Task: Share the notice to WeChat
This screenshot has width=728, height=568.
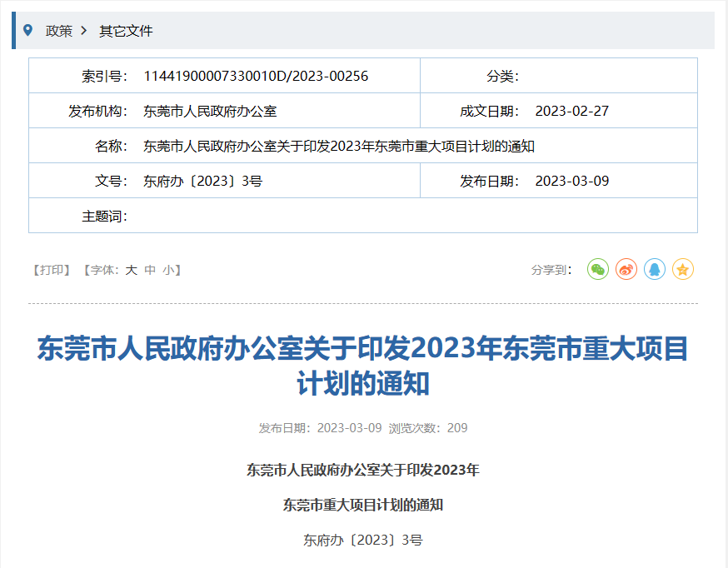Action: point(598,269)
